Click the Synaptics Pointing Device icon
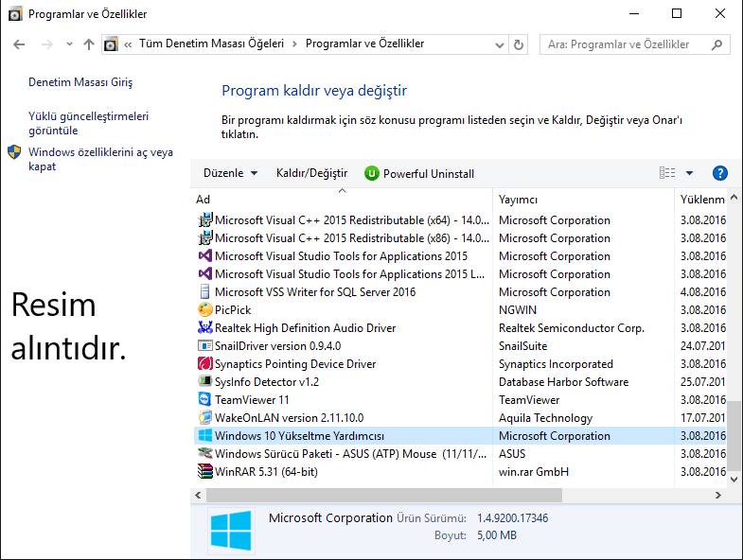Viewport: 743px width, 560px height. coord(204,364)
